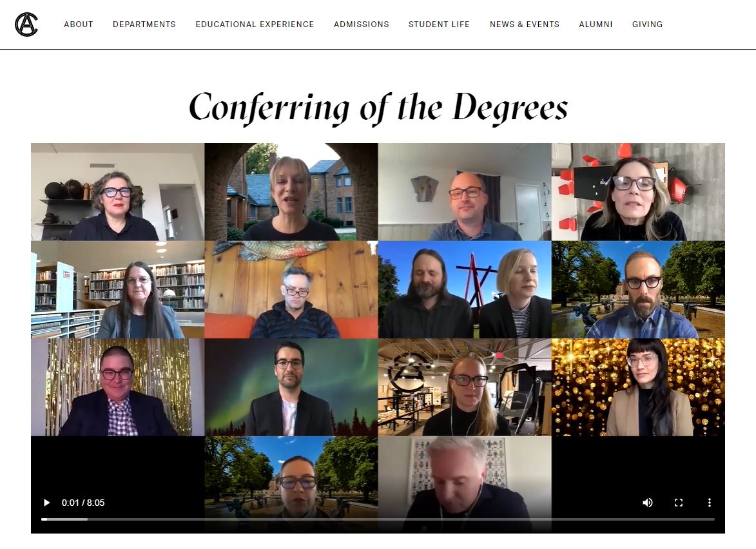Go to Educational Experience section
This screenshot has height=549, width=756.
[255, 24]
